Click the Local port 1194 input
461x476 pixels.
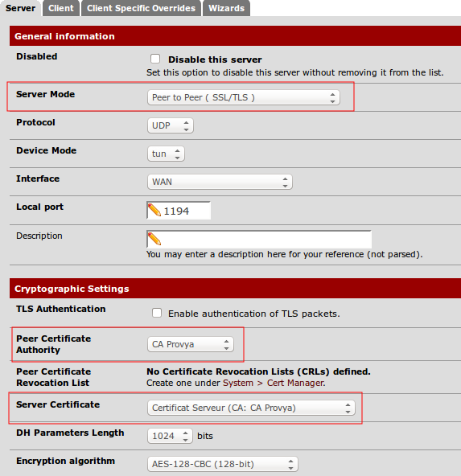pyautogui.click(x=179, y=211)
